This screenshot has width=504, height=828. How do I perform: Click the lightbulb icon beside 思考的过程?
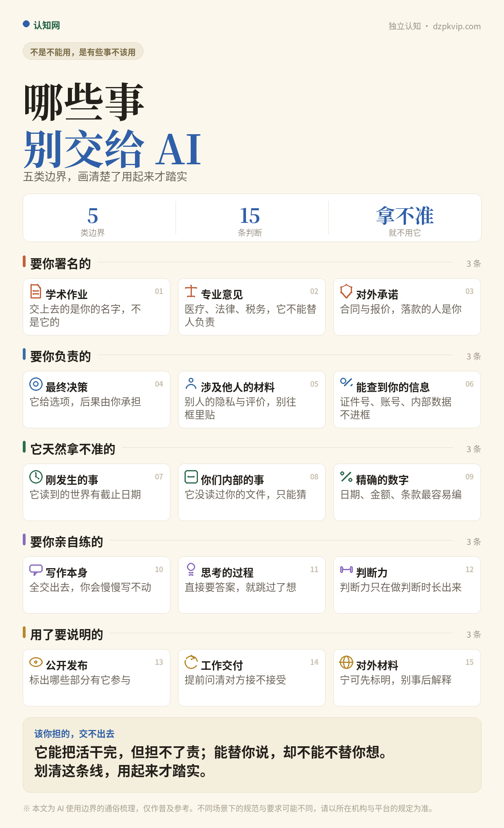(x=191, y=569)
